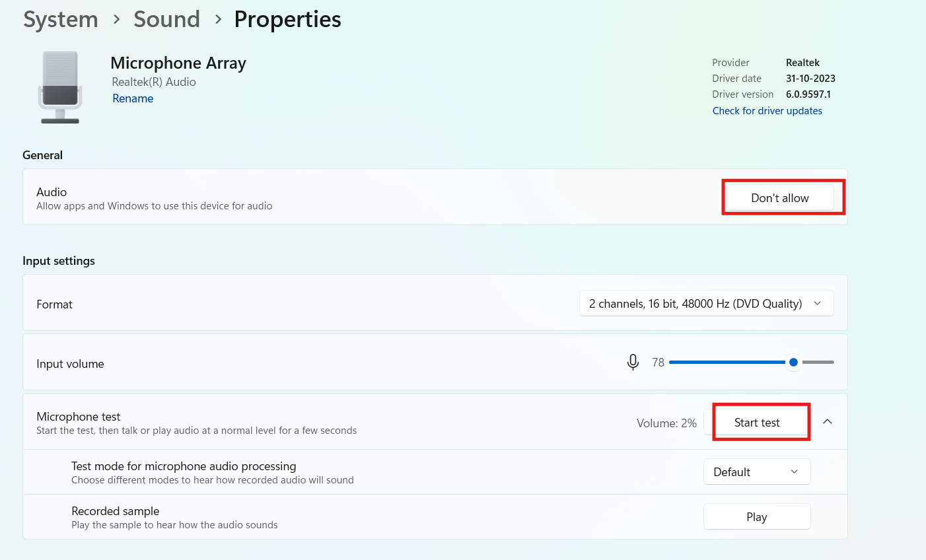Disallow audio access with Don't allow
This screenshot has width=926, height=560.
pos(779,197)
